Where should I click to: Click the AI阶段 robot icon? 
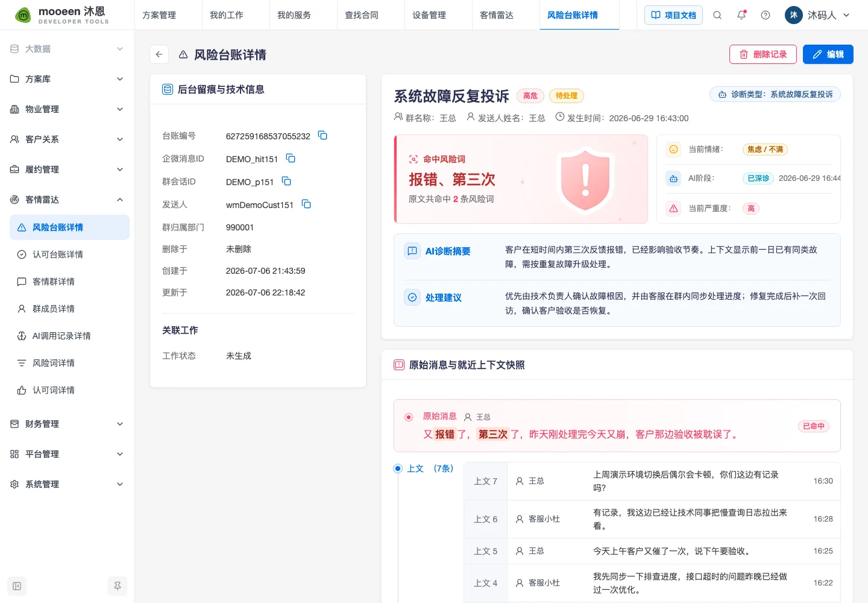point(674,178)
